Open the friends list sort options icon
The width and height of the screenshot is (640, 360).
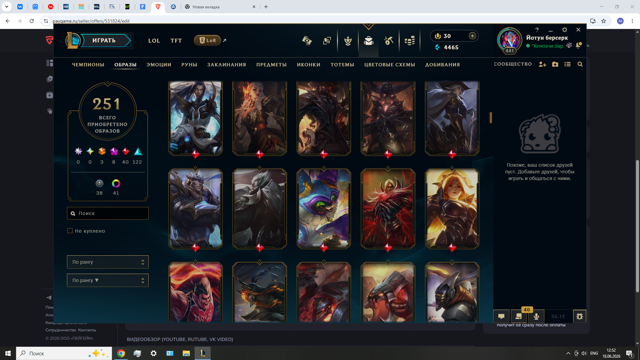click(x=567, y=64)
